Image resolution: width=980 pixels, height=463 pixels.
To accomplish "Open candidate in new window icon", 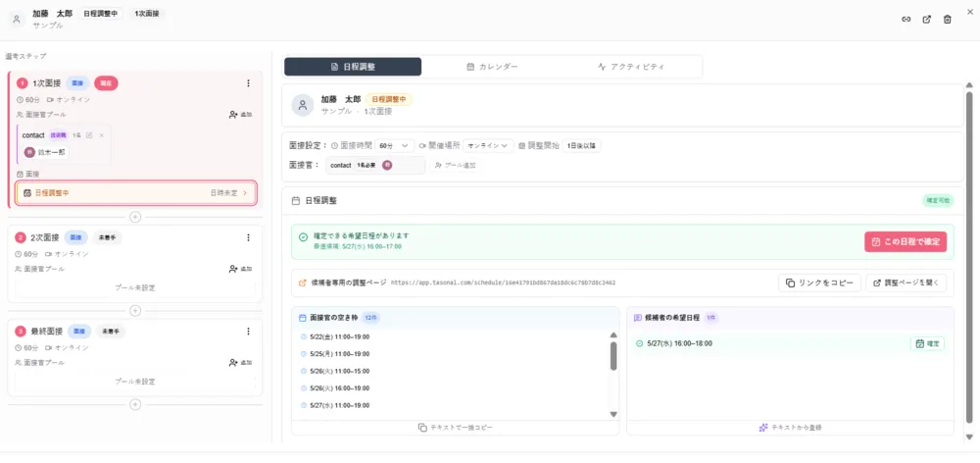I will click(927, 20).
